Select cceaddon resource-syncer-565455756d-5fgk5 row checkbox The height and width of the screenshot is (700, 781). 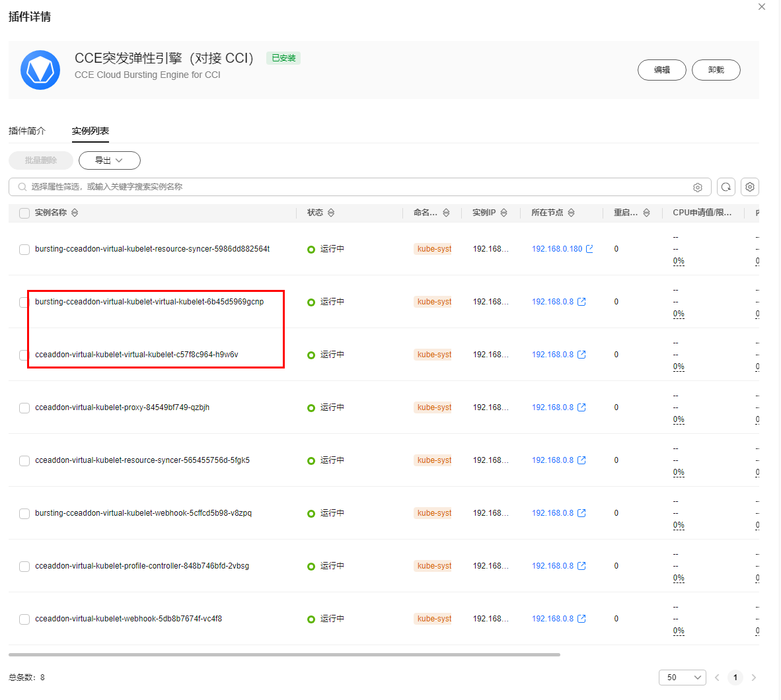[x=24, y=460]
